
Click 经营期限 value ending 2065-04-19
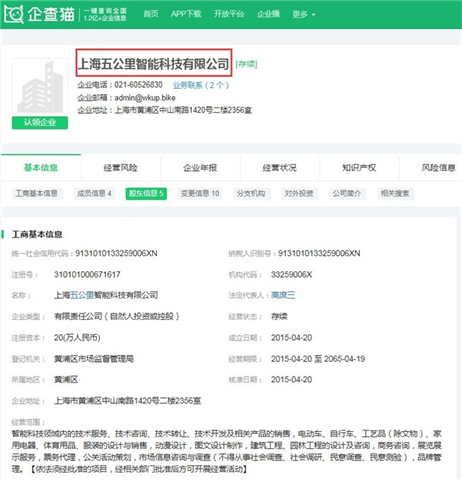(x=318, y=359)
